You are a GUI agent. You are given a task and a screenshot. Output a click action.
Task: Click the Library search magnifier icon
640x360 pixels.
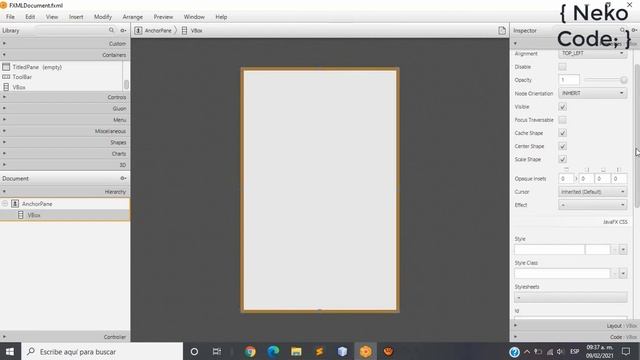(x=111, y=30)
